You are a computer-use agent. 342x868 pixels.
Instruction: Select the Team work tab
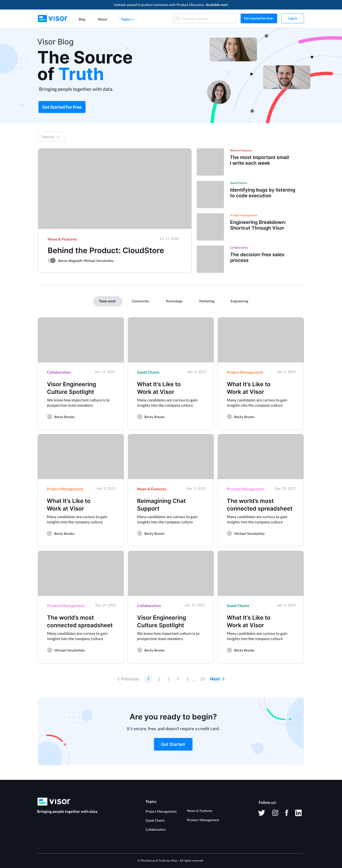click(x=107, y=301)
